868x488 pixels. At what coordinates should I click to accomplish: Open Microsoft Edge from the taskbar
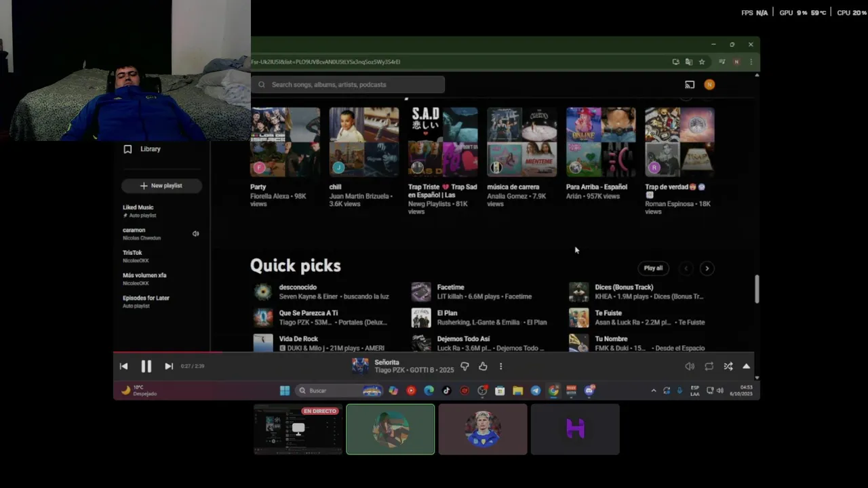tap(429, 390)
